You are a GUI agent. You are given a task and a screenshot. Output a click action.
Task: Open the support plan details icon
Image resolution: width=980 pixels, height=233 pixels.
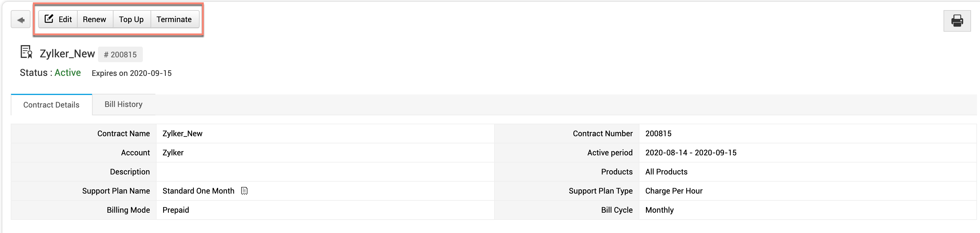click(x=244, y=191)
